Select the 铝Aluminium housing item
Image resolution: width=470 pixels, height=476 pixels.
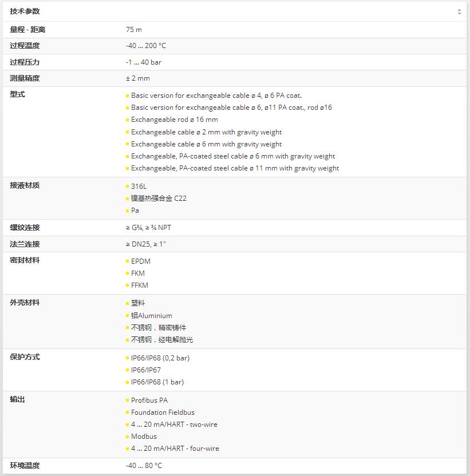(152, 316)
